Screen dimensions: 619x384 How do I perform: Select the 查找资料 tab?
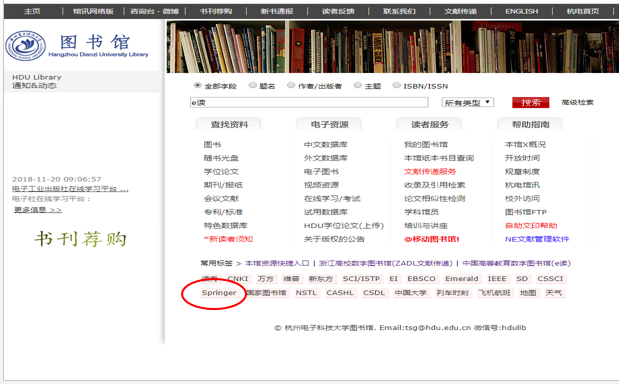[x=229, y=124]
